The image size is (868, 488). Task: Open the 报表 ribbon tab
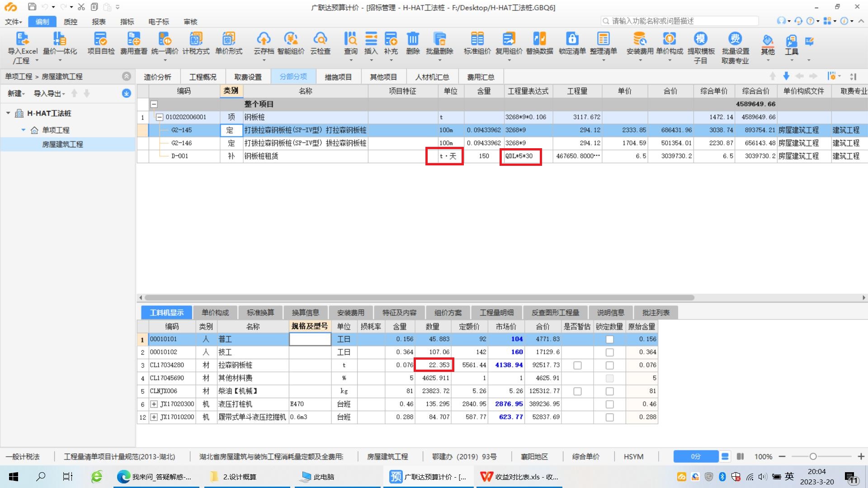[x=99, y=22]
